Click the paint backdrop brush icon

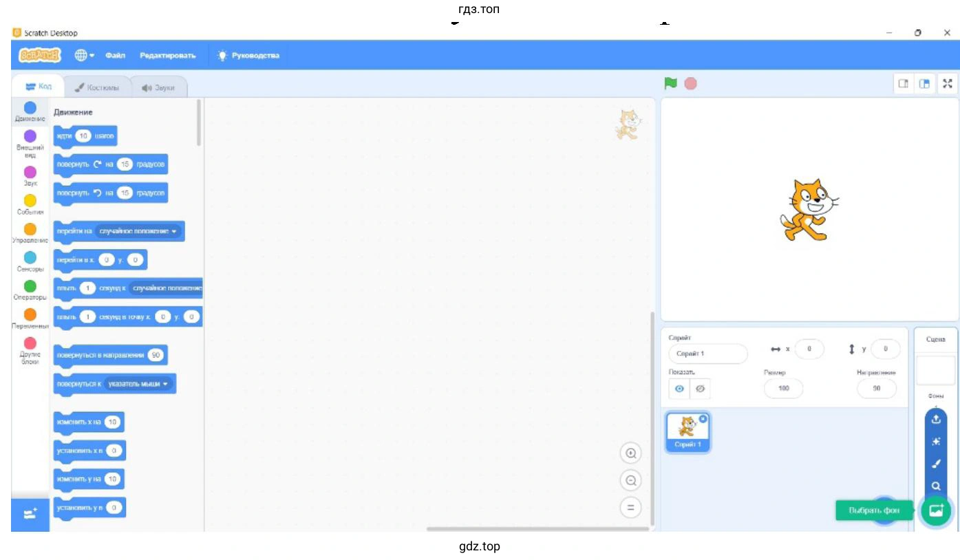[935, 464]
